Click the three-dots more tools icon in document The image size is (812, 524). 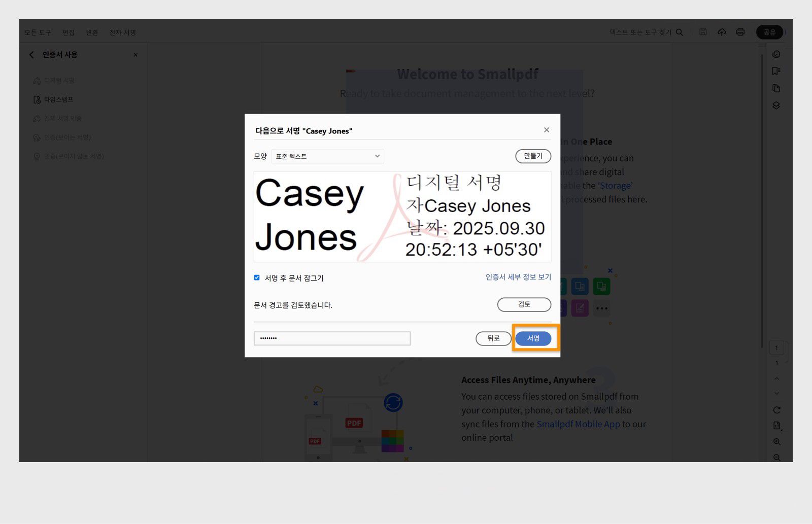[601, 308]
